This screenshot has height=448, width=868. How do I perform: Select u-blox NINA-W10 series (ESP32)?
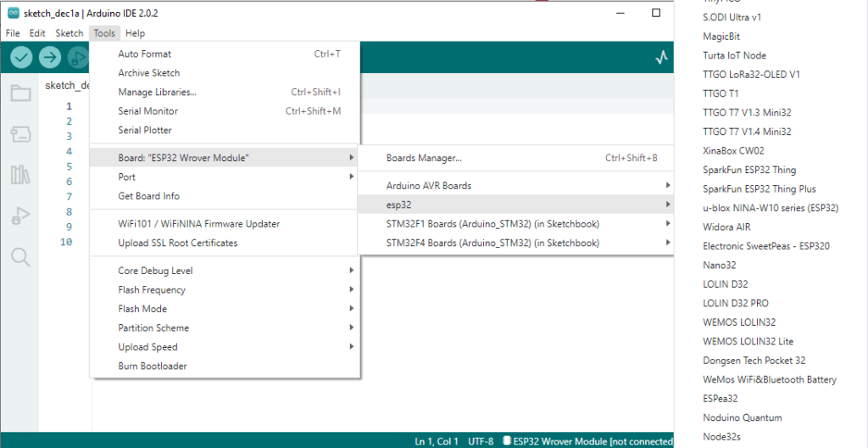coord(771,208)
